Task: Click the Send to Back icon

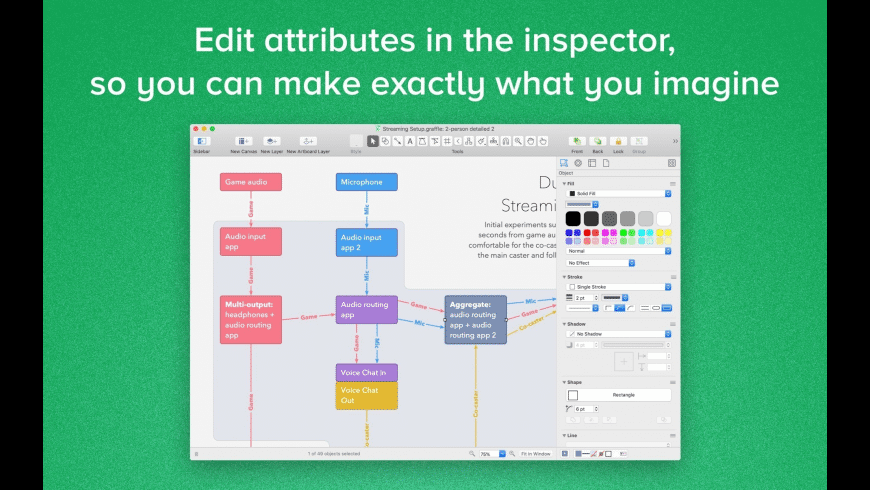Action: 598,142
